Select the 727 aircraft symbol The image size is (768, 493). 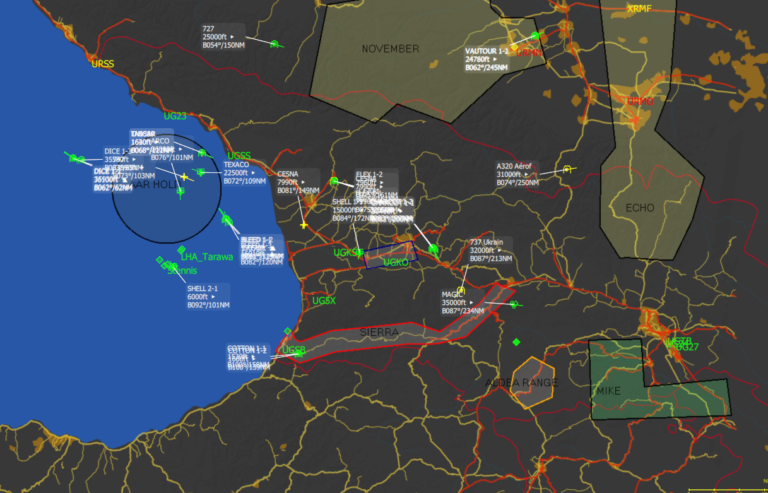click(274, 43)
